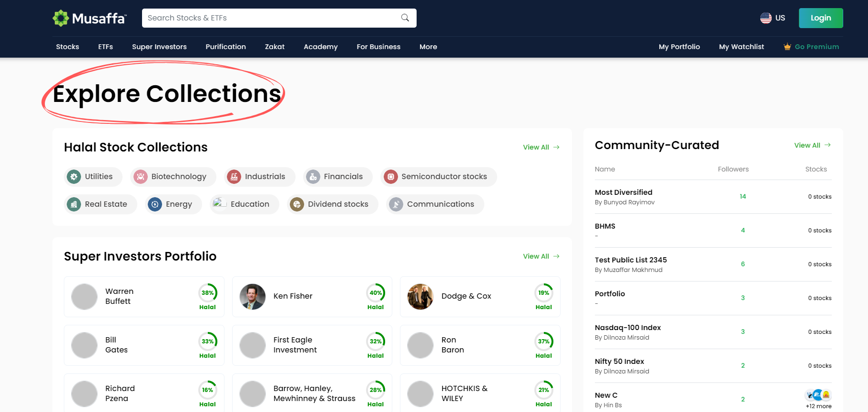Click View All for Community-Curated
Image resolution: width=868 pixels, height=412 pixels.
(812, 145)
